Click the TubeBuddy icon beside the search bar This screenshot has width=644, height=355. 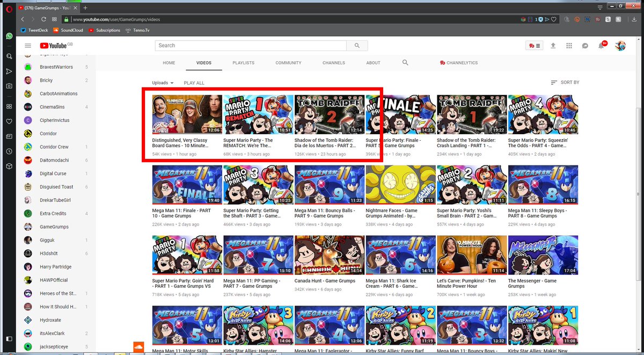[x=534, y=45]
